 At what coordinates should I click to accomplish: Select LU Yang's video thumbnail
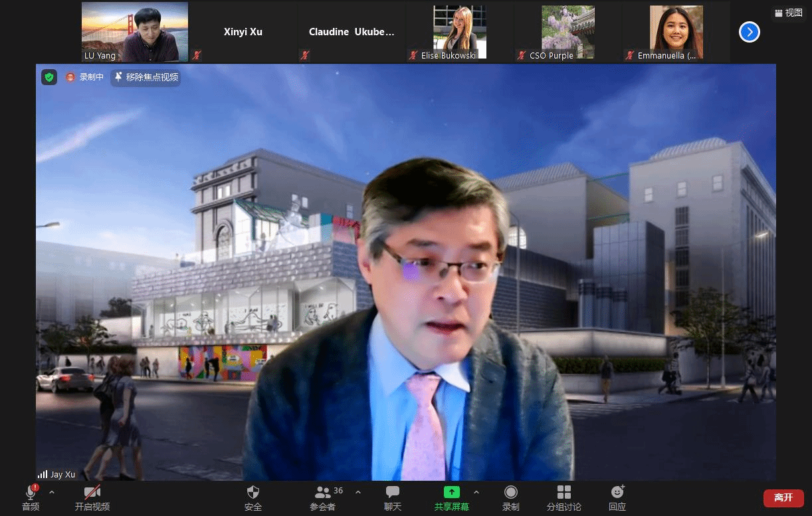(x=135, y=32)
